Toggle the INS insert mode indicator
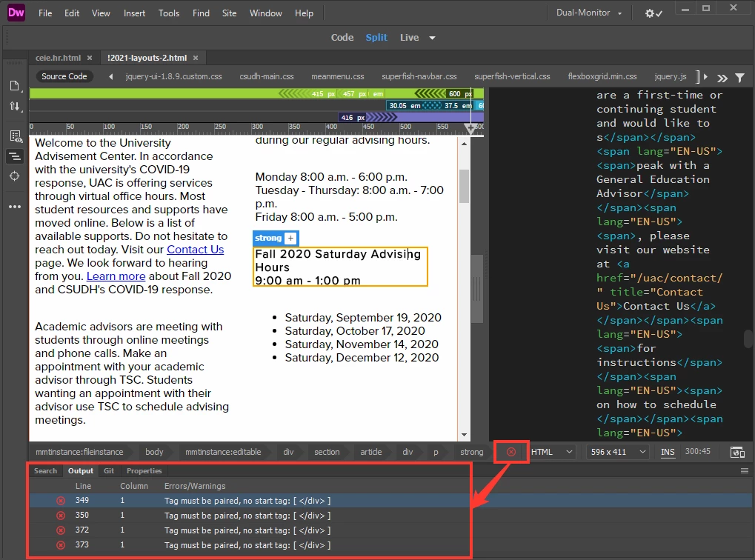Screen dimensions: 755x560 [668, 452]
